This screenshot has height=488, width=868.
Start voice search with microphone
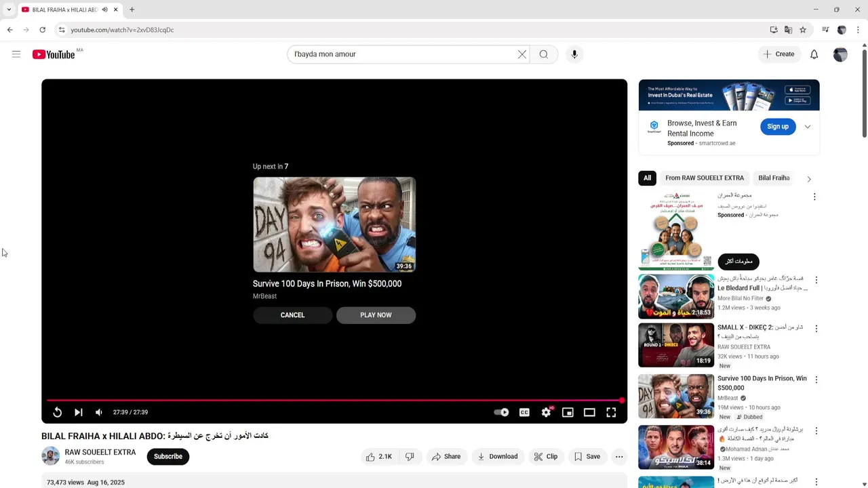(x=574, y=54)
